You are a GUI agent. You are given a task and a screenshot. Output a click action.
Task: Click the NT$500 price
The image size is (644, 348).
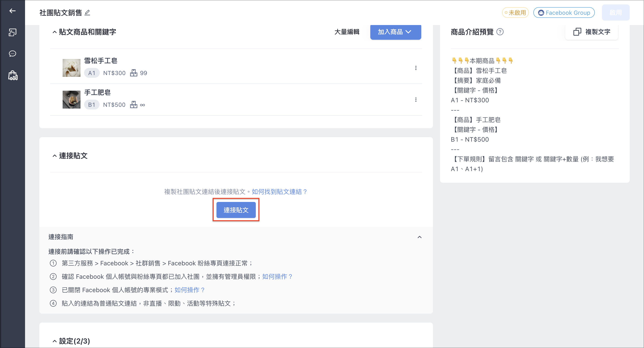click(114, 105)
